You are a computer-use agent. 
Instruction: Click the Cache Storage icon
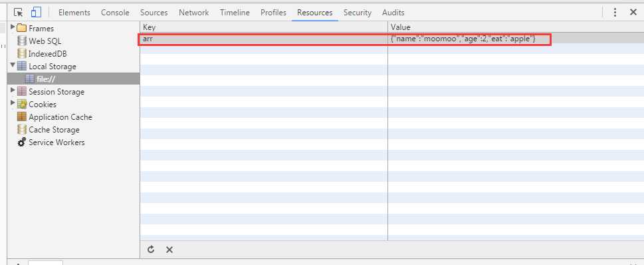pos(22,130)
